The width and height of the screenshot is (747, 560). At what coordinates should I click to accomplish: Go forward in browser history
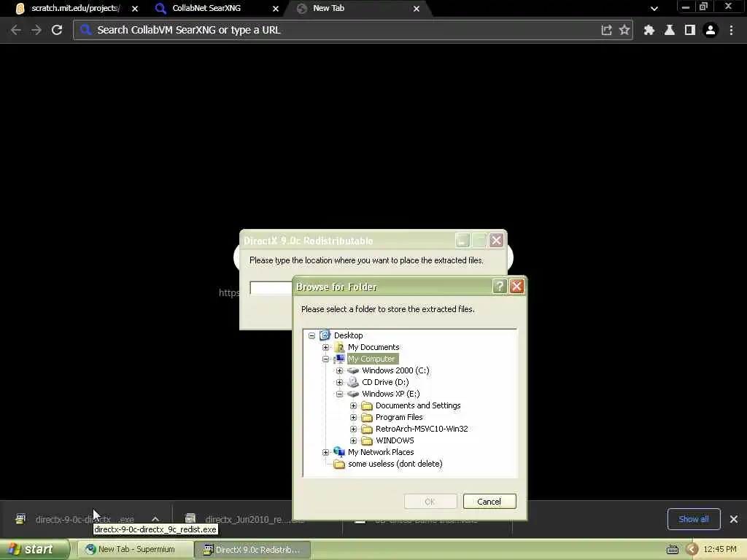click(x=36, y=30)
